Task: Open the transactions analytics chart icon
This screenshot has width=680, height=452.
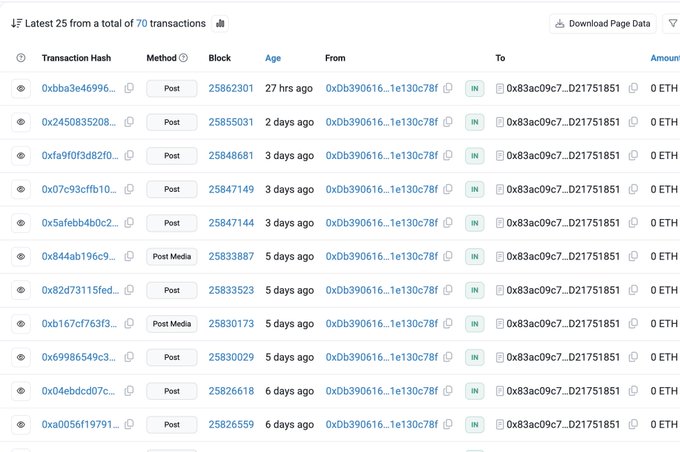Action: 220,23
